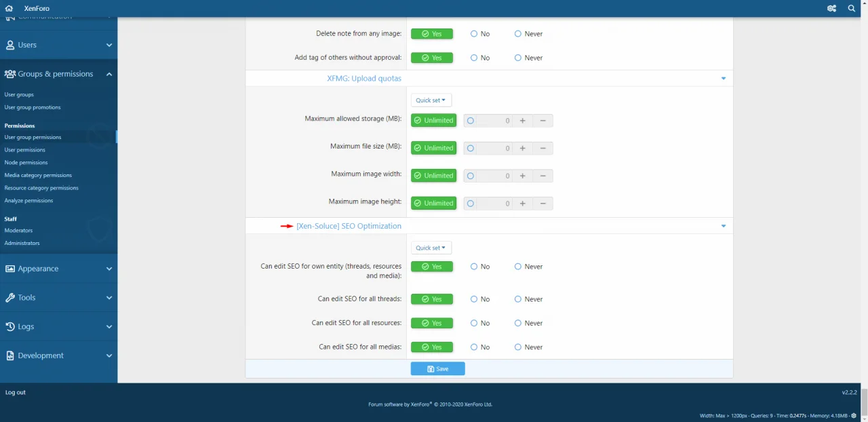Viewport: 868px width, 422px height.
Task: Click the Log out link
Action: [x=16, y=393]
